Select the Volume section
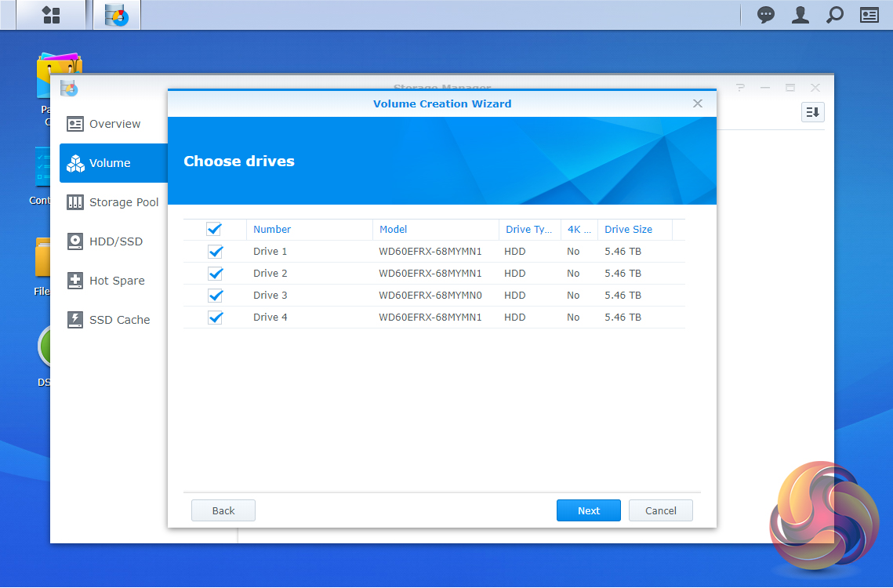 point(114,163)
